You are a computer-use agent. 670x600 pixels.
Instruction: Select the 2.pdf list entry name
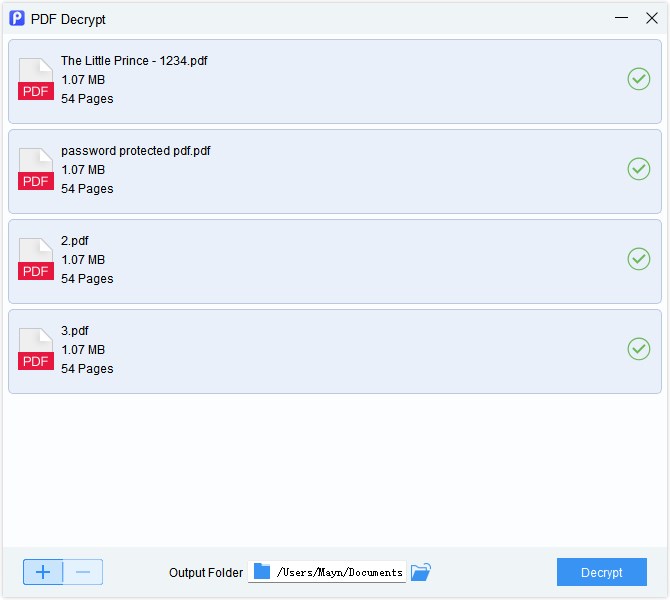coord(75,241)
